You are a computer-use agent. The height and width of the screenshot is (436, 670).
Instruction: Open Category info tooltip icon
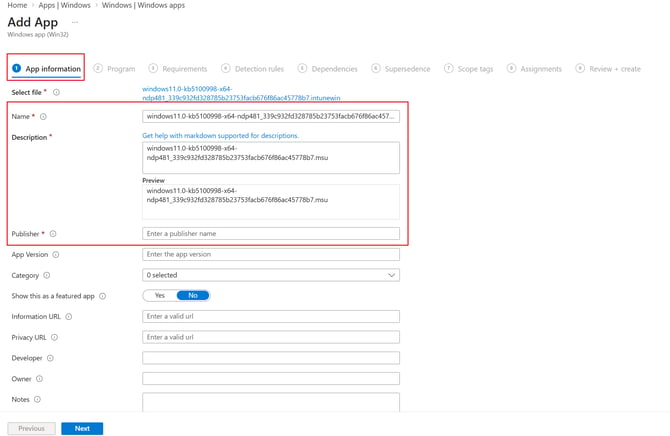point(47,275)
